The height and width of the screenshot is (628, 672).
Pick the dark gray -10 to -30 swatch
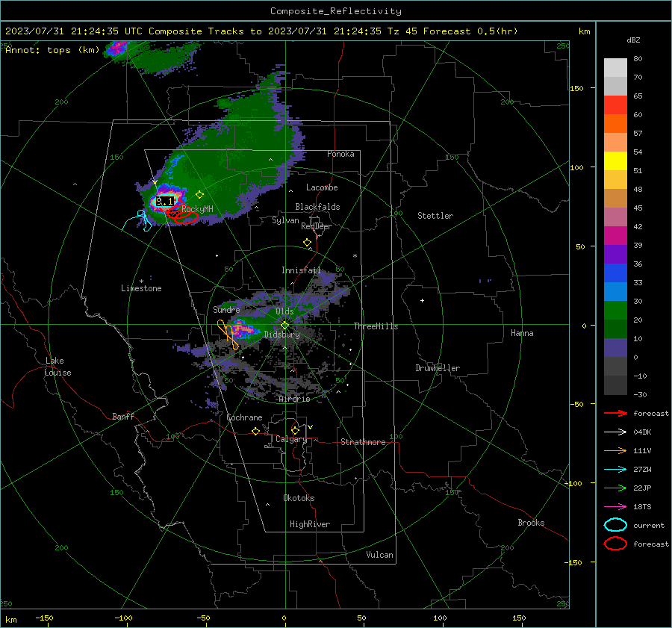[615, 385]
